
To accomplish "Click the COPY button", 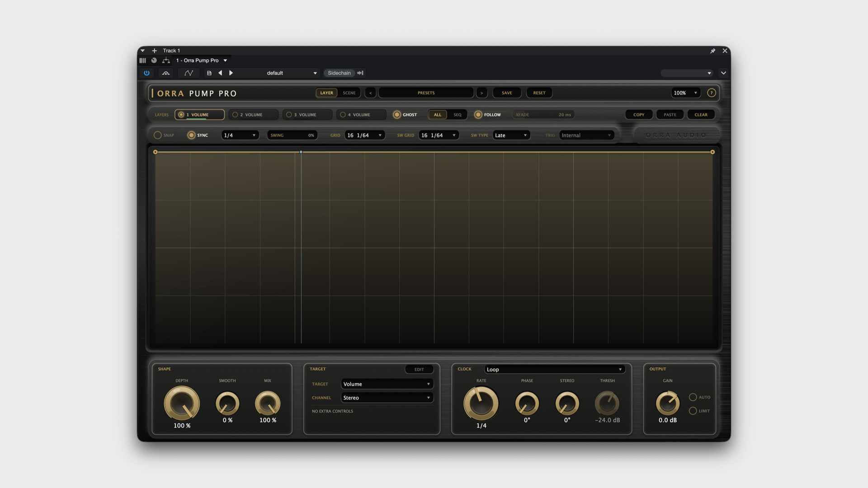I will (x=639, y=115).
